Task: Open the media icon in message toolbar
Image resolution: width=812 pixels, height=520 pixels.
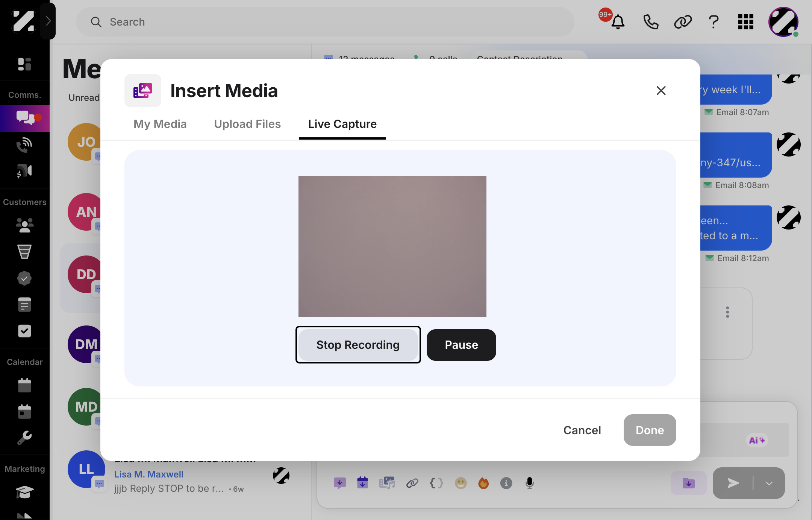Action: 387,483
